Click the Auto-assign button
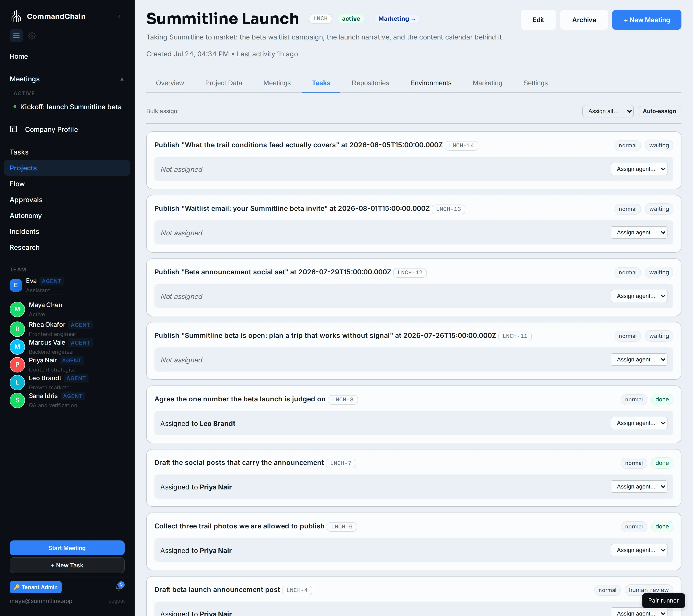The width and height of the screenshot is (693, 616). (659, 111)
